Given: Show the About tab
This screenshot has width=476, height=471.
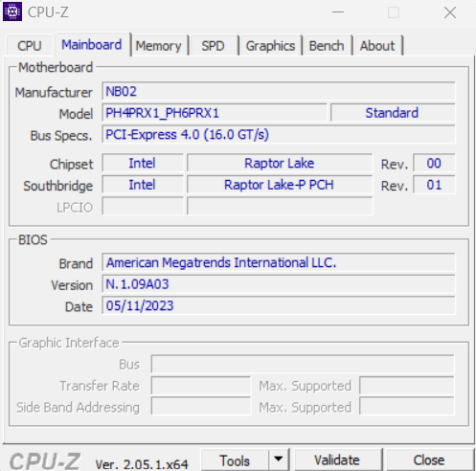Looking at the screenshot, I should coord(377,46).
